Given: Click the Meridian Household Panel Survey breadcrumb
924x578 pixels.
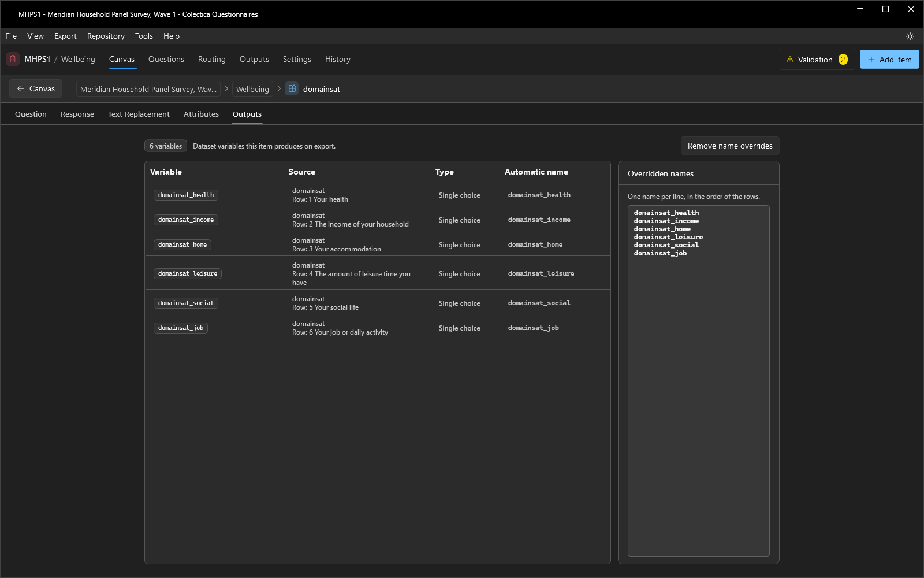Looking at the screenshot, I should click(148, 89).
